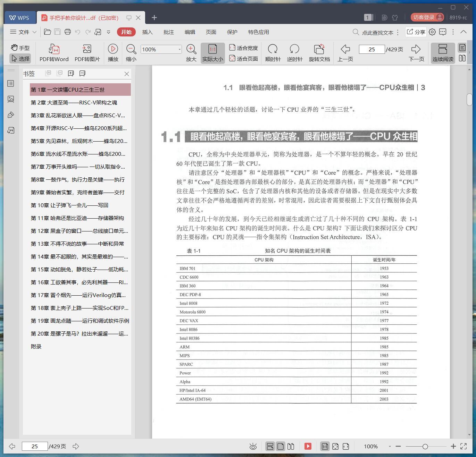This screenshot has height=457, width=476.
Task: Start slideshow playback (播放)
Action: [x=113, y=53]
